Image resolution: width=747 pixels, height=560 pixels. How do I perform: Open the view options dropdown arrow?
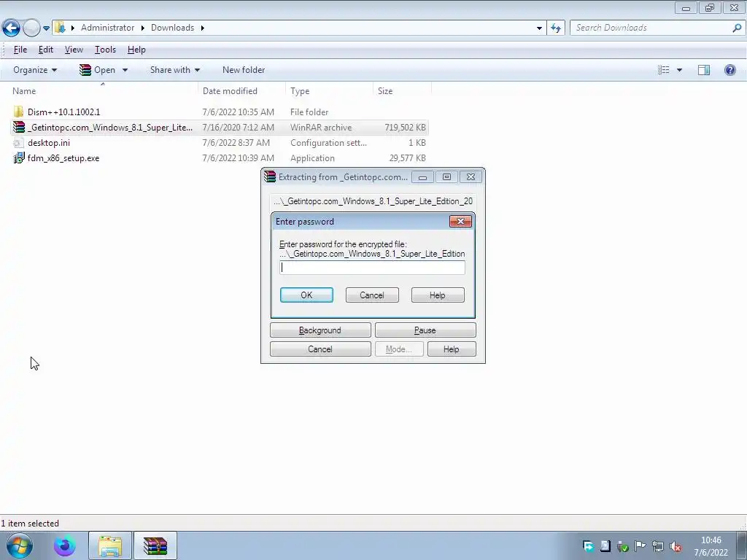679,70
